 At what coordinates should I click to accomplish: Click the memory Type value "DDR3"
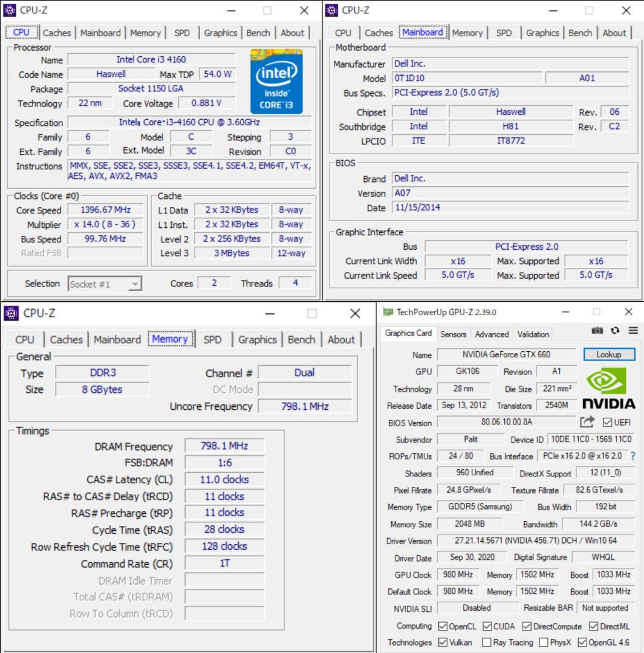pyautogui.click(x=102, y=372)
